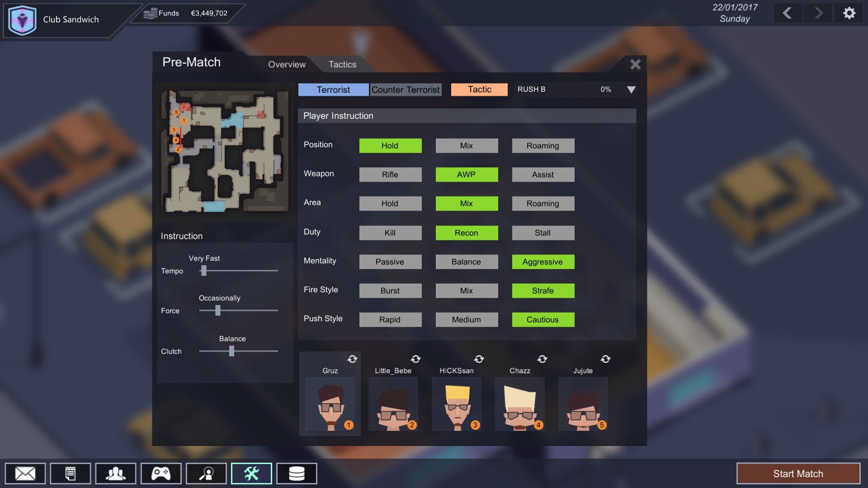Switch to Counter Terrorist side
The width and height of the screenshot is (868, 488).
(405, 89)
